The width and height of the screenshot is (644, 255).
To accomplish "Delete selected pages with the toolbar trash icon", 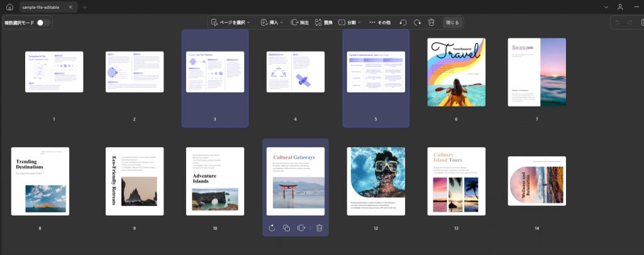I will tap(431, 22).
